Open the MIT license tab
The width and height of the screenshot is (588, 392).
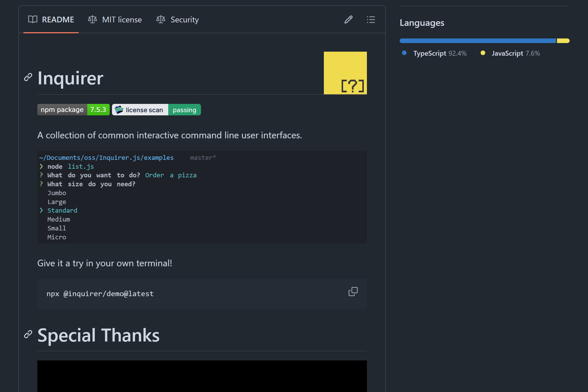[x=122, y=20]
